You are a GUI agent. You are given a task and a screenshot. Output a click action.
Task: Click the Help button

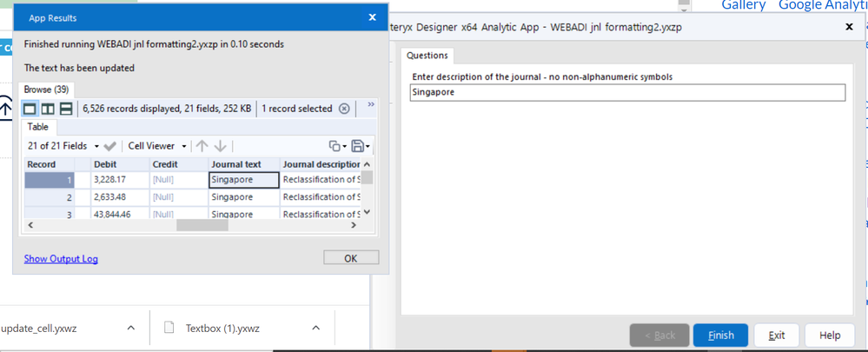[830, 335]
